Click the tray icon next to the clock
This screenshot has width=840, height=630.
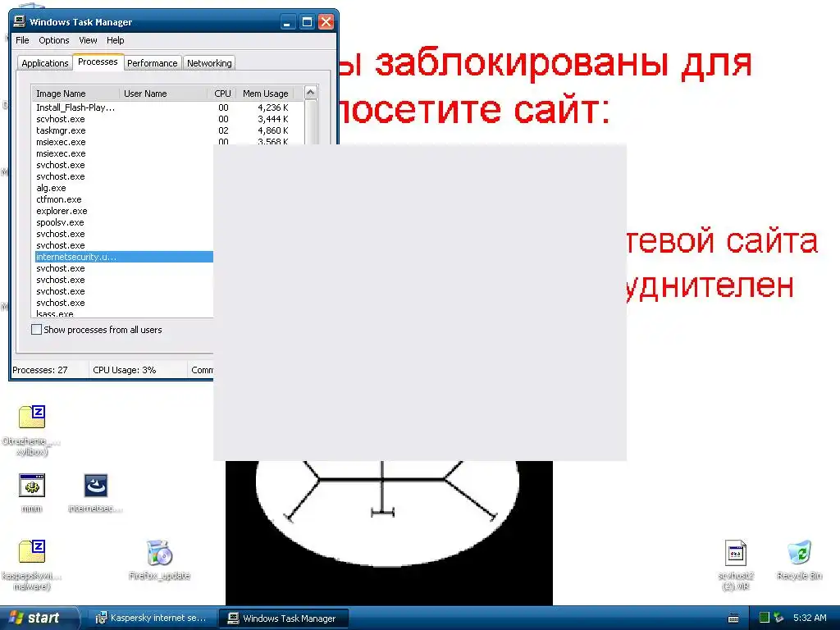point(778,618)
